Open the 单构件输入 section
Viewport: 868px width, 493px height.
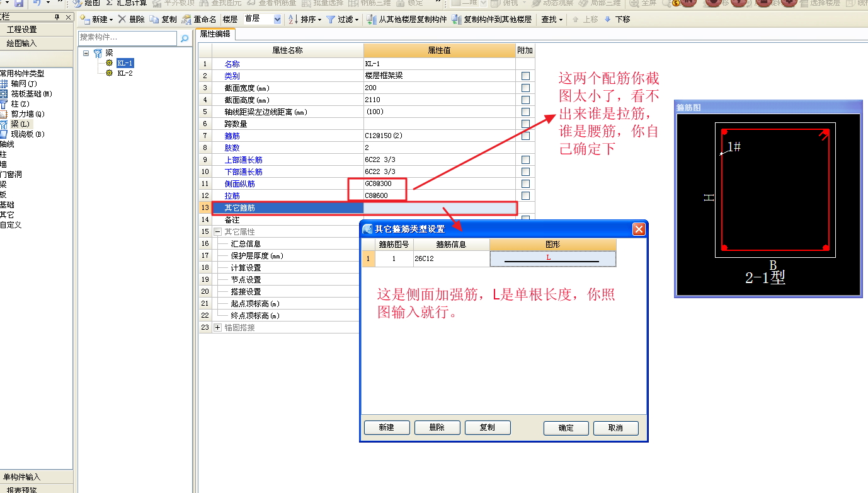coord(37,477)
